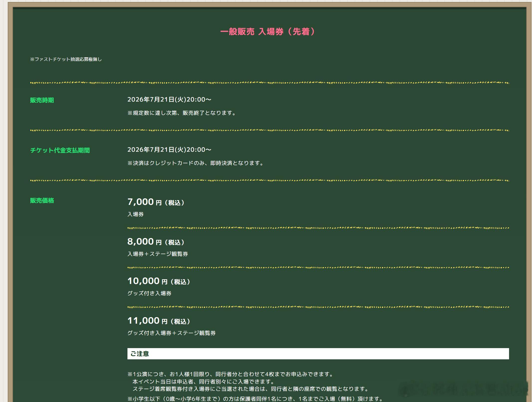Click the 入場券 description under 7,000円
The image size is (532, 402).
pos(135,214)
